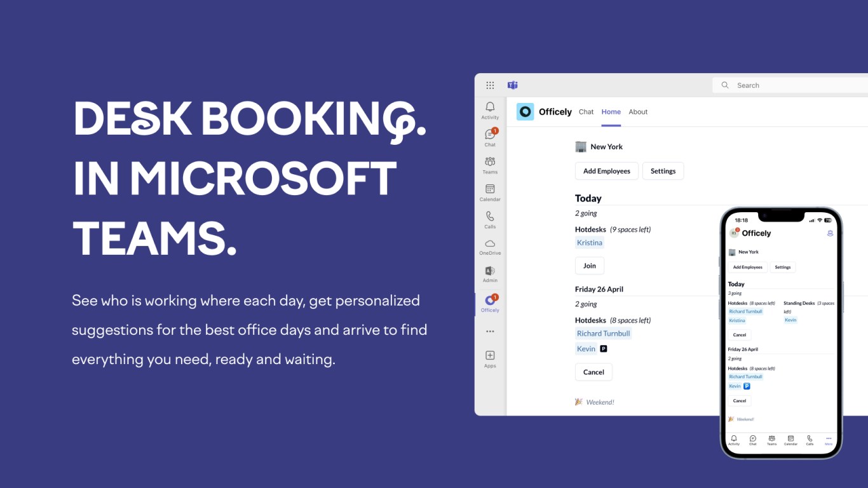Tap Calls in the phone bottom bar
The width and height of the screenshot is (868, 488).
pyautogui.click(x=810, y=440)
